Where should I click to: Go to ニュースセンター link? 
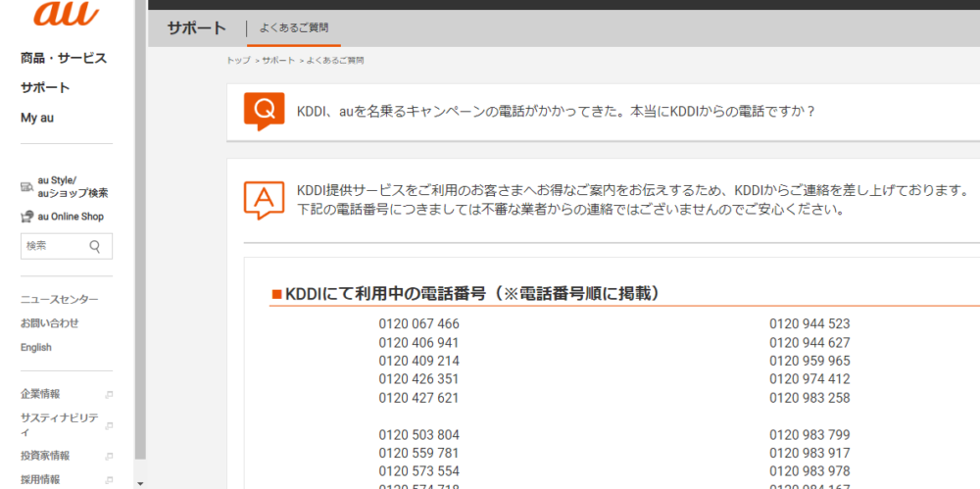coord(60,299)
